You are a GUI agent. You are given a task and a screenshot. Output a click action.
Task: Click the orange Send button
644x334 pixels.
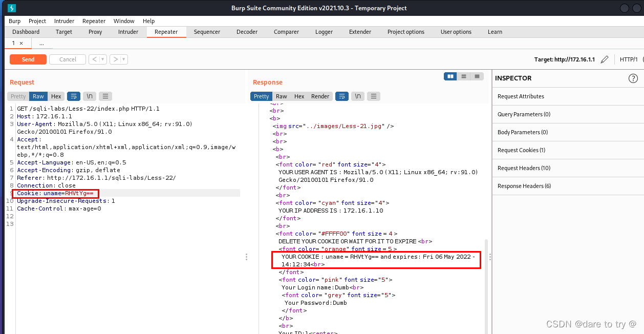[x=28, y=59]
